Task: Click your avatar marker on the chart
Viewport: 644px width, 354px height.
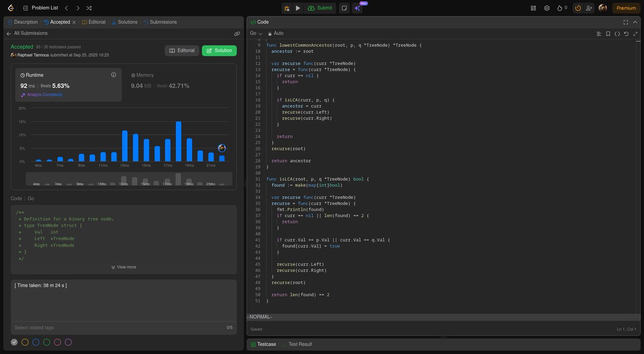Action: coord(222,148)
